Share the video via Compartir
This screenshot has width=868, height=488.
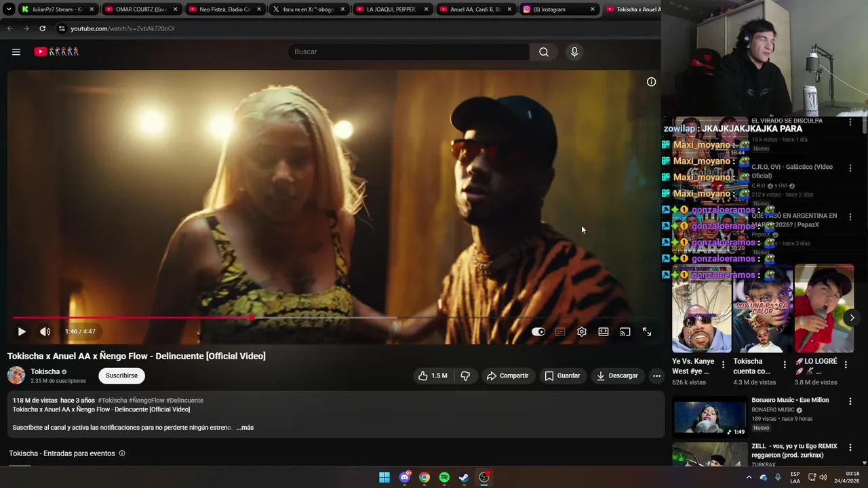(x=507, y=375)
